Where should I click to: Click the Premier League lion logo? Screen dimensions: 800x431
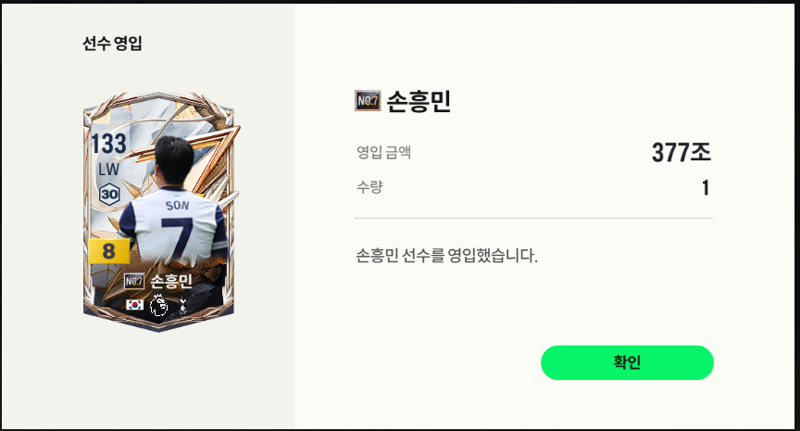coord(159,306)
